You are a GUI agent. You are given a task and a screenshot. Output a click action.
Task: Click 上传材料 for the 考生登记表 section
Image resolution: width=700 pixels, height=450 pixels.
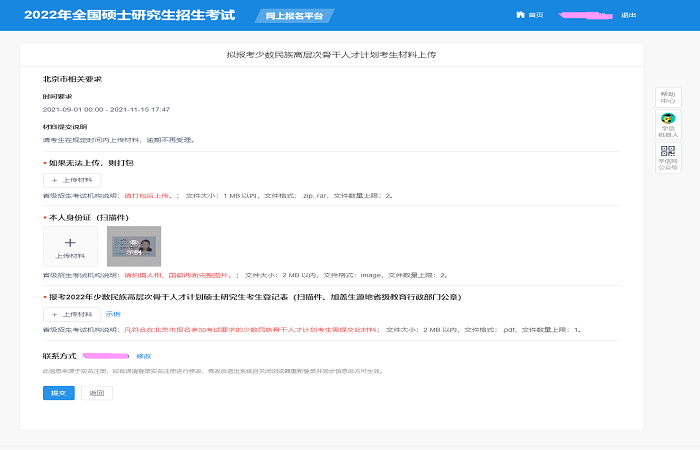click(x=71, y=313)
